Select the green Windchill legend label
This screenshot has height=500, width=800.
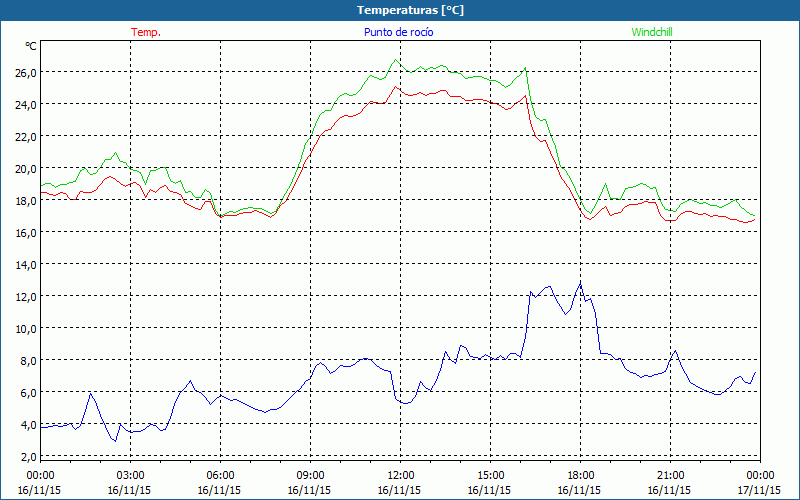click(652, 32)
